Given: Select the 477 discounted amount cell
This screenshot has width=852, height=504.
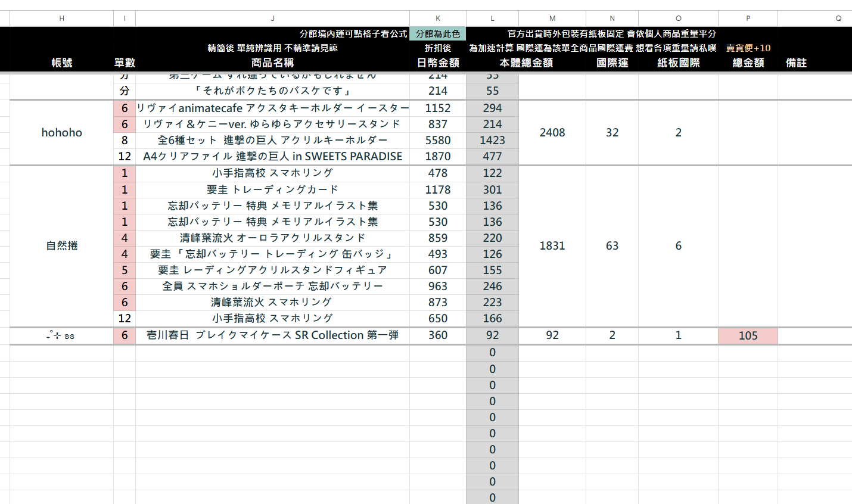Looking at the screenshot, I should pyautogui.click(x=492, y=156).
